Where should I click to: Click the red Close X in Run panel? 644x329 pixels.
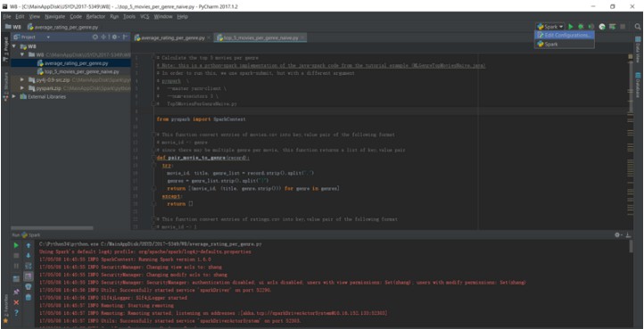click(16, 302)
